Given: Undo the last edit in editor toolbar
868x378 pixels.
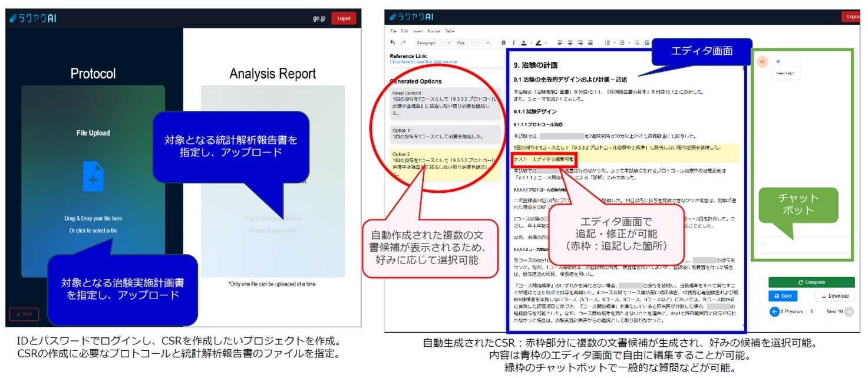Looking at the screenshot, I should pyautogui.click(x=393, y=42).
